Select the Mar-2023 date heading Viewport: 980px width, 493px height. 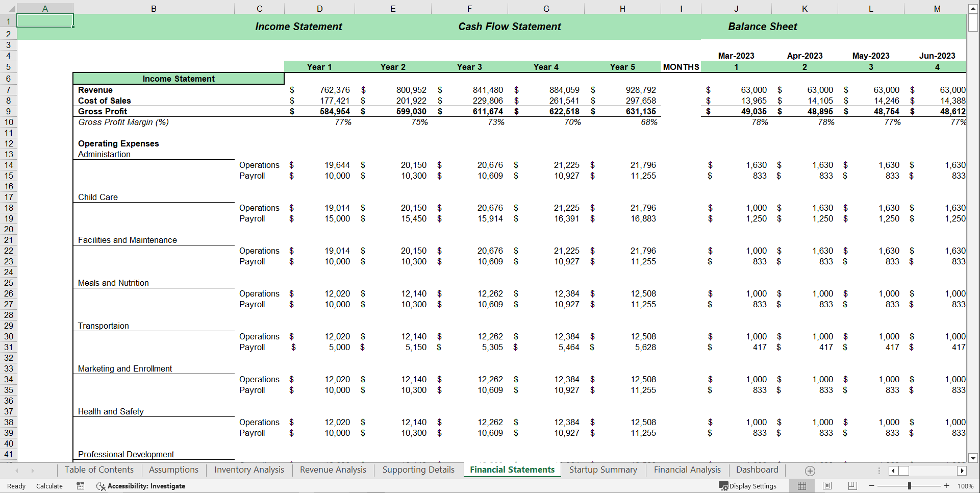[x=736, y=56]
